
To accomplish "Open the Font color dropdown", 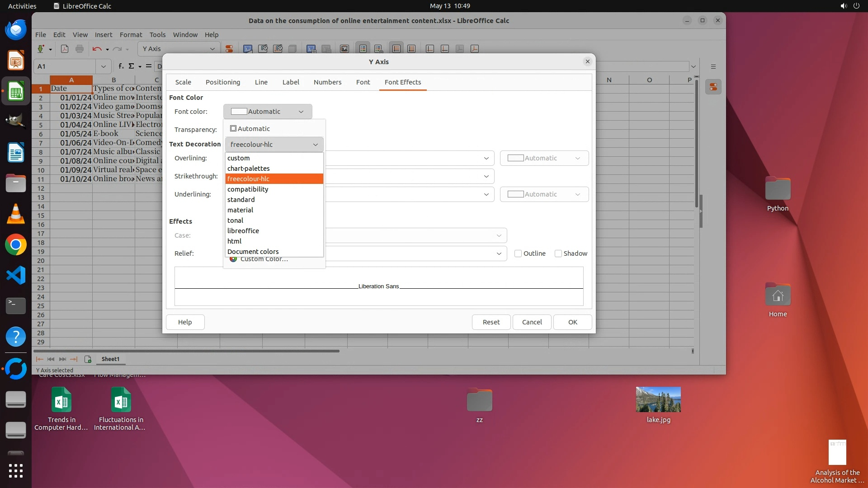I will pos(267,112).
